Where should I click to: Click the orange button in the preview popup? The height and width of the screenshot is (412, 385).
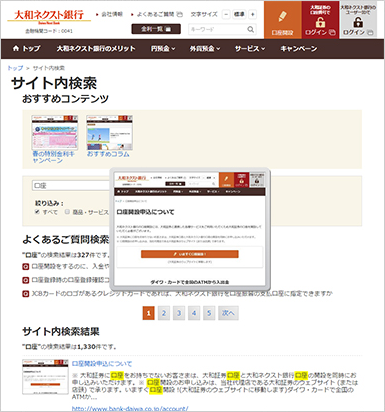click(190, 254)
